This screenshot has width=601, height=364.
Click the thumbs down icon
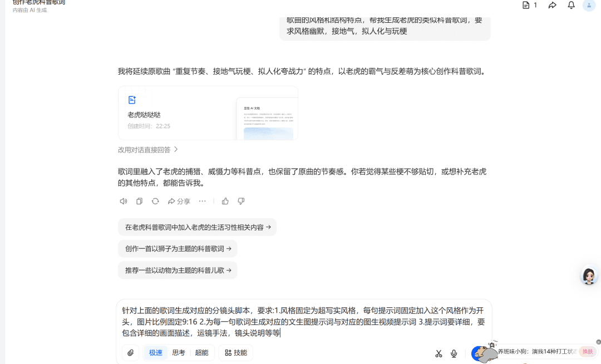pos(241,201)
